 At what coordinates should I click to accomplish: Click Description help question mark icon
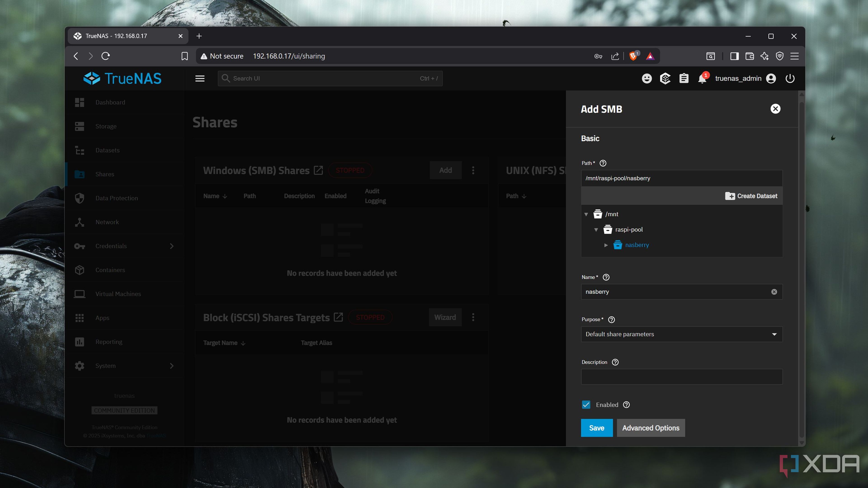pyautogui.click(x=615, y=362)
